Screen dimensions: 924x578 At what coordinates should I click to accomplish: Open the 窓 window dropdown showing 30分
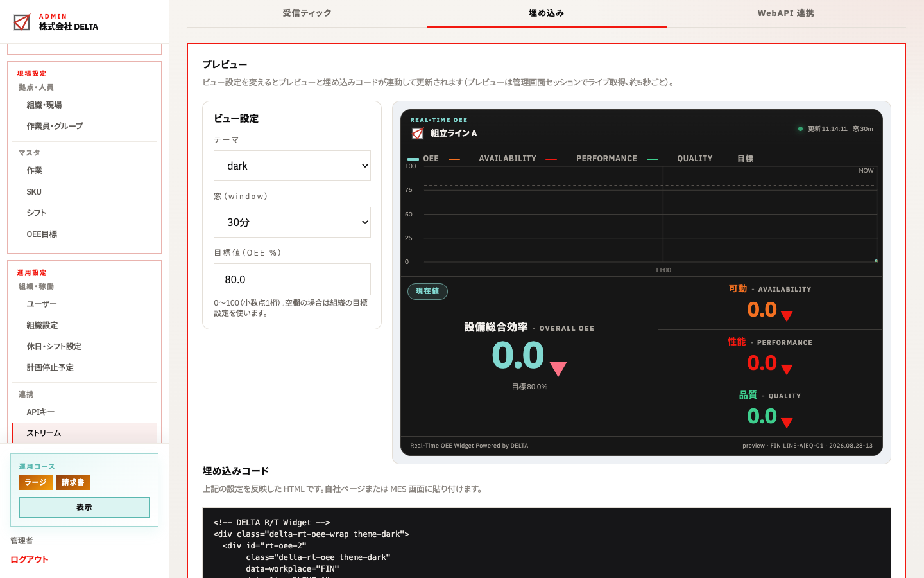(x=292, y=222)
